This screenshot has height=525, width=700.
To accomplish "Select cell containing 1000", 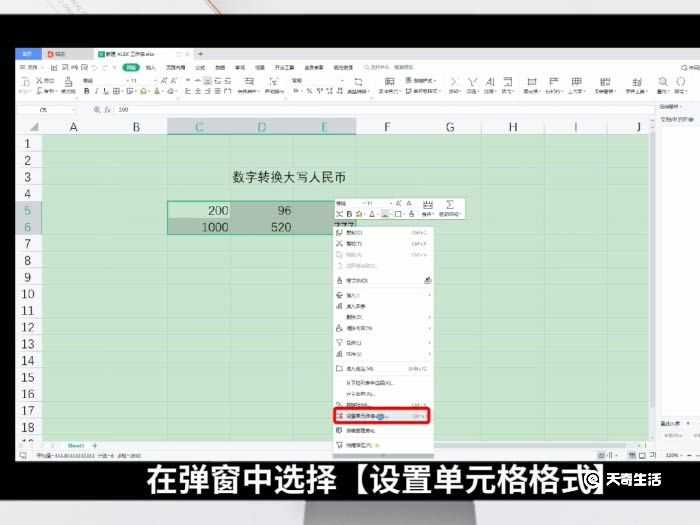I will pos(199,227).
